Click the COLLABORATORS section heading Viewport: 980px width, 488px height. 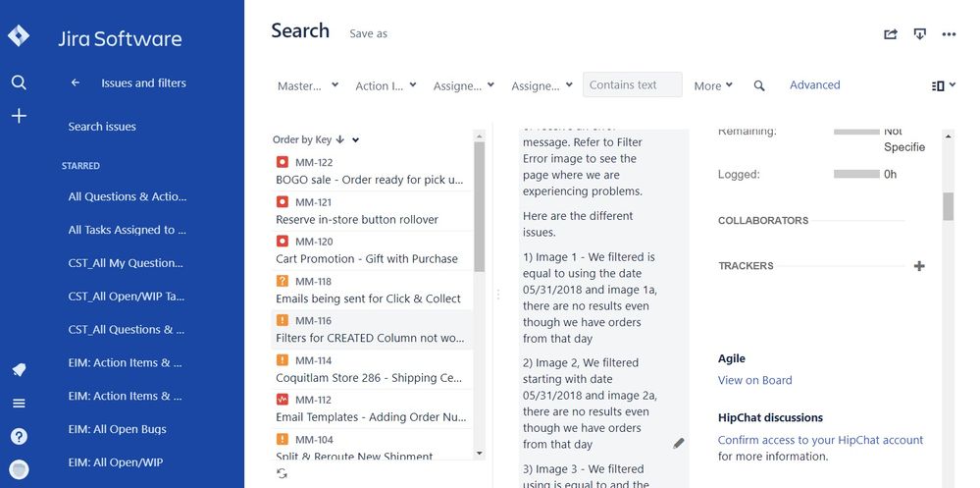click(763, 220)
